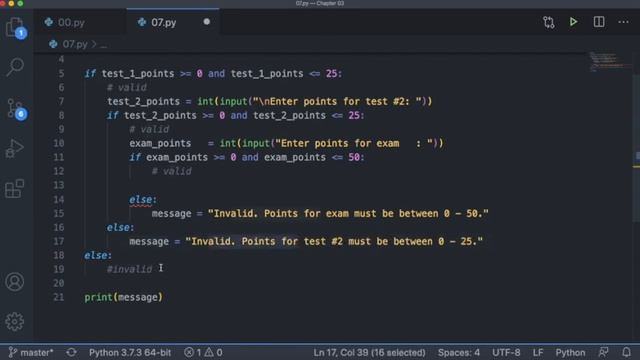Open Problems panel via errors and warnings count
This screenshot has width=640, height=360.
(x=203, y=352)
